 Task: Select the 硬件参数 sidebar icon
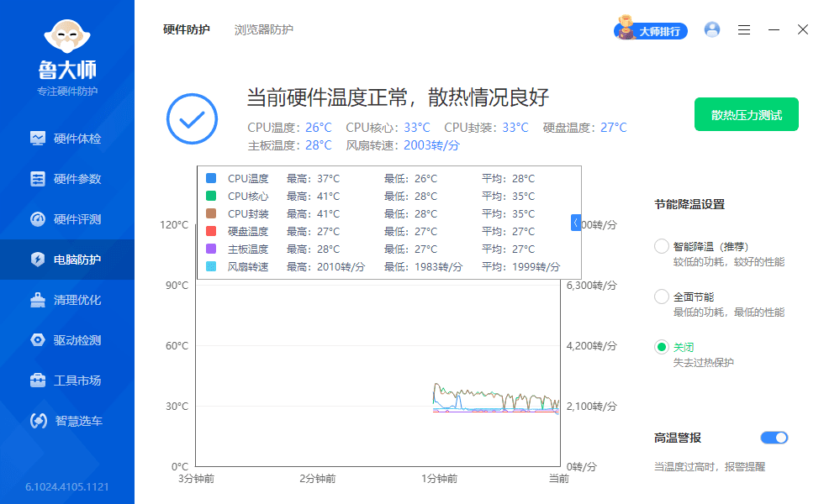(67, 177)
